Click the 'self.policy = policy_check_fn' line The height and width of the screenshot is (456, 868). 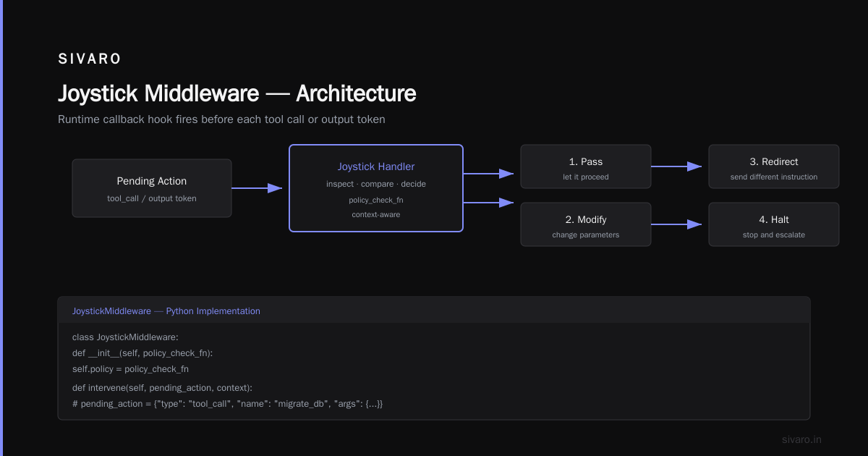(x=131, y=369)
